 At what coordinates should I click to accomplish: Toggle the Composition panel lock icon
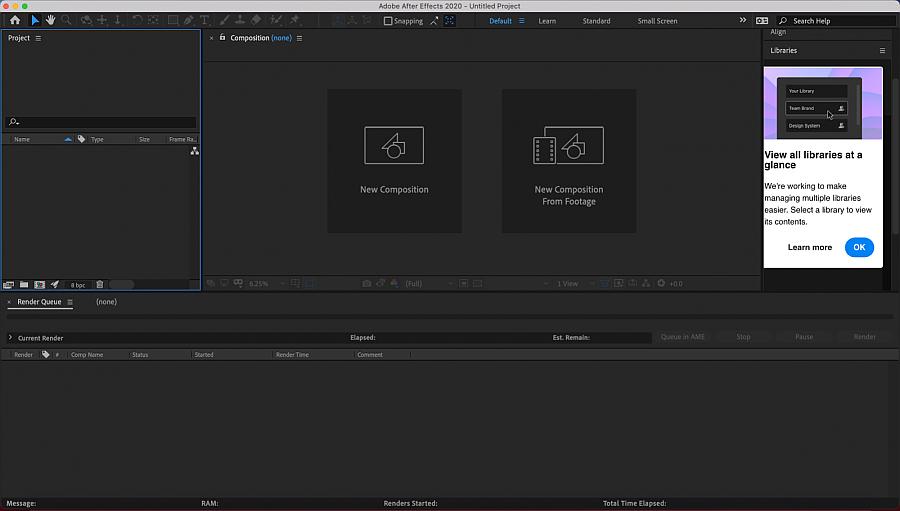click(223, 38)
